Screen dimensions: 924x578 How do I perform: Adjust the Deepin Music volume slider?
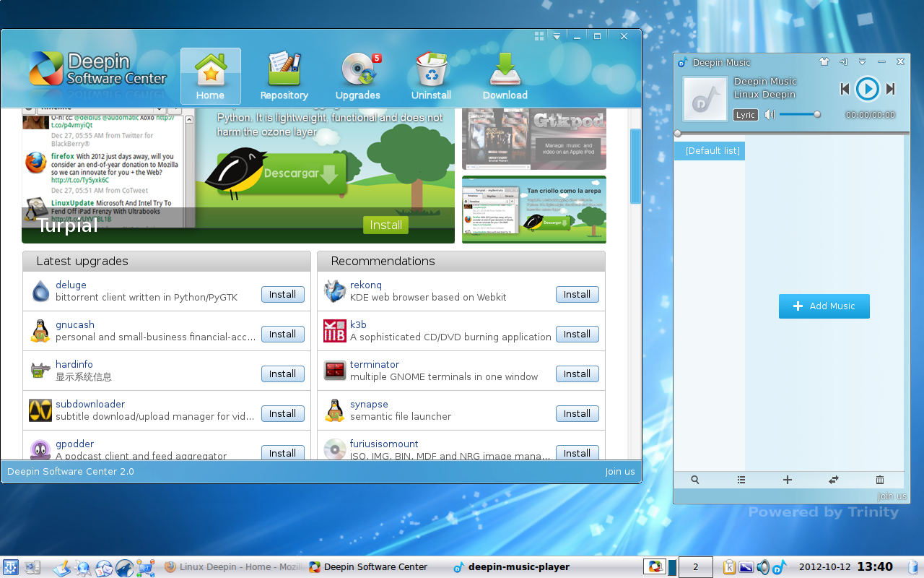(799, 114)
